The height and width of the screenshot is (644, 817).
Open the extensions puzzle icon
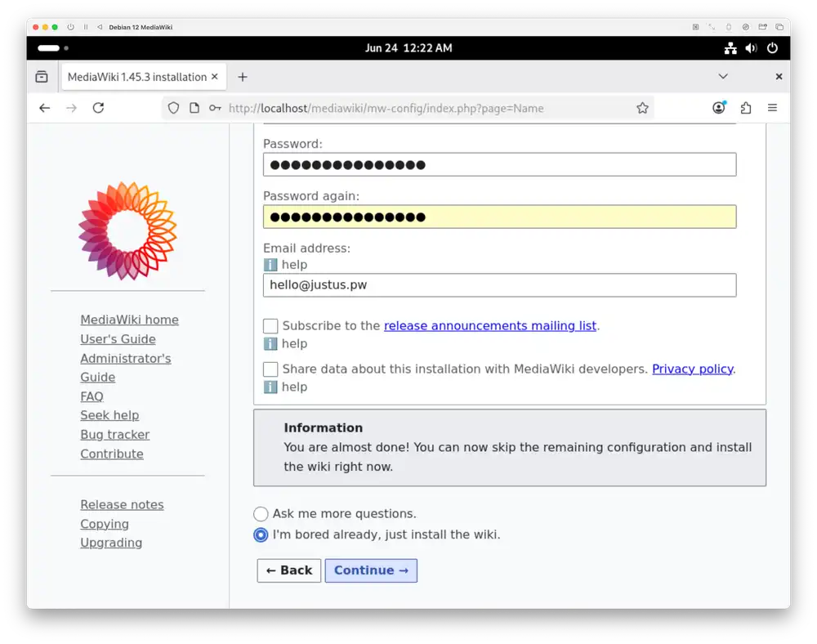[746, 108]
